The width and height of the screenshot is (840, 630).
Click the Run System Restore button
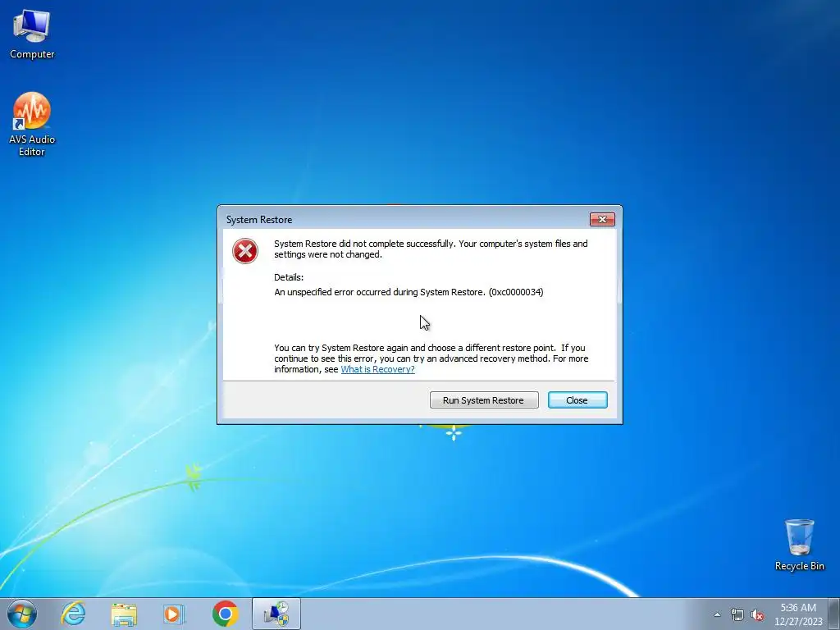point(484,400)
